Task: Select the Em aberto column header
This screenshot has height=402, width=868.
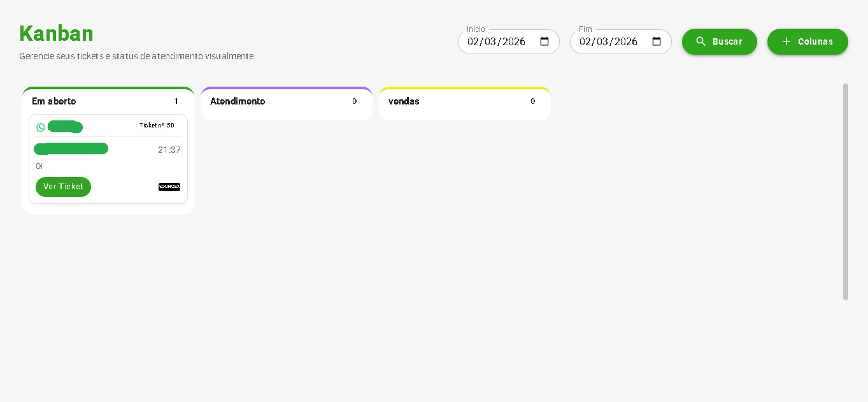Action: [54, 101]
